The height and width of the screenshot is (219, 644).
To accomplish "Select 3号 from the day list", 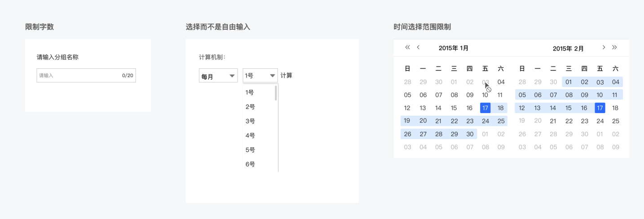I will point(250,121).
